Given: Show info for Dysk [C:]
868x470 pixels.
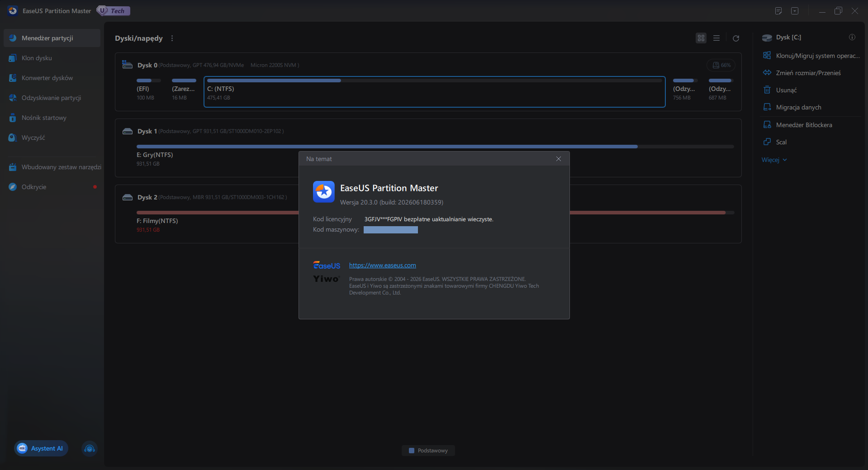Looking at the screenshot, I should point(852,37).
